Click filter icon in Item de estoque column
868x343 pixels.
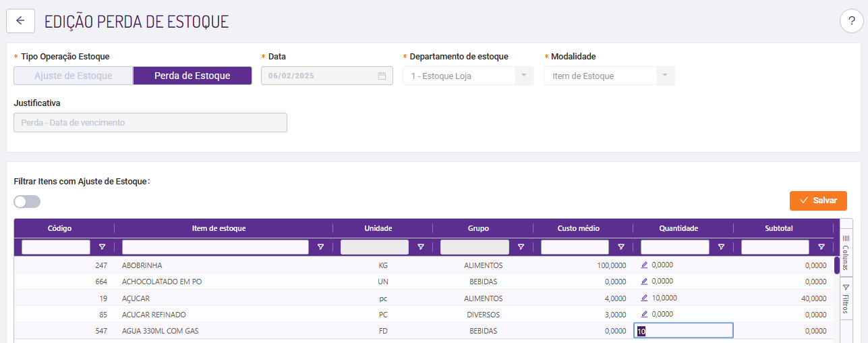[320, 247]
